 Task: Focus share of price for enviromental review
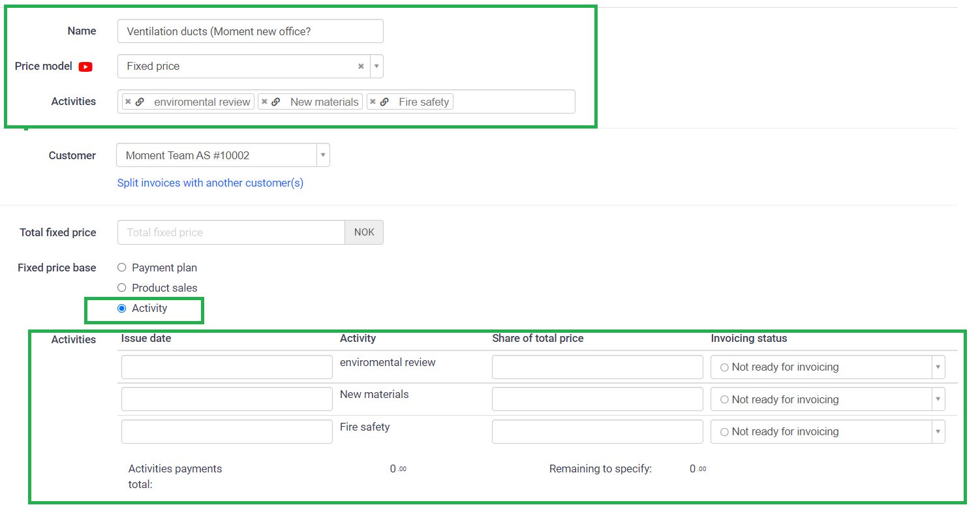tap(598, 367)
